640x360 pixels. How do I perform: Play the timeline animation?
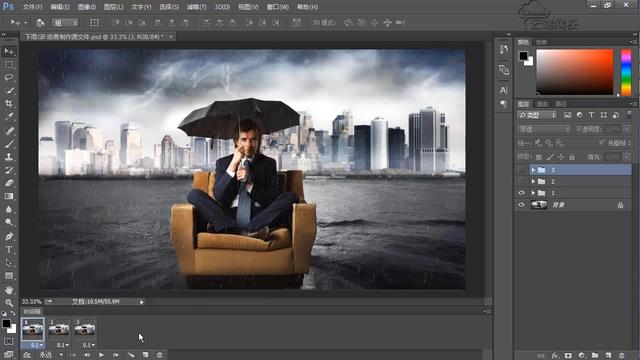click(x=101, y=355)
